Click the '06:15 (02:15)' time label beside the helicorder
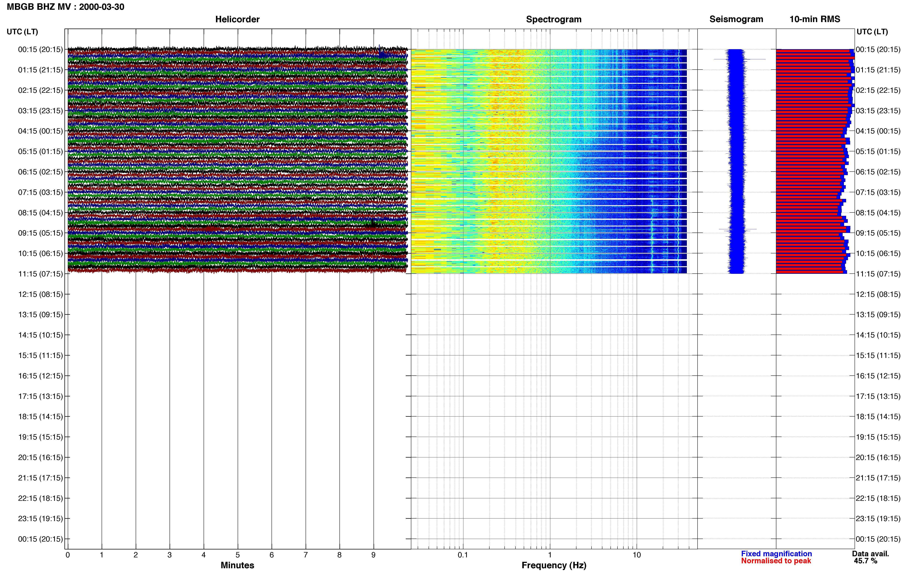This screenshot has width=924, height=578. (x=40, y=172)
